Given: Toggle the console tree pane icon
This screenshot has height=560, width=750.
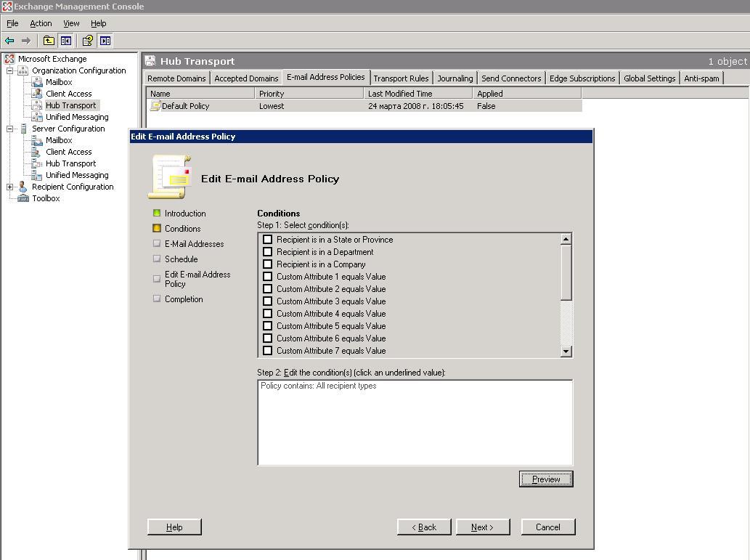Looking at the screenshot, I should 66,41.
